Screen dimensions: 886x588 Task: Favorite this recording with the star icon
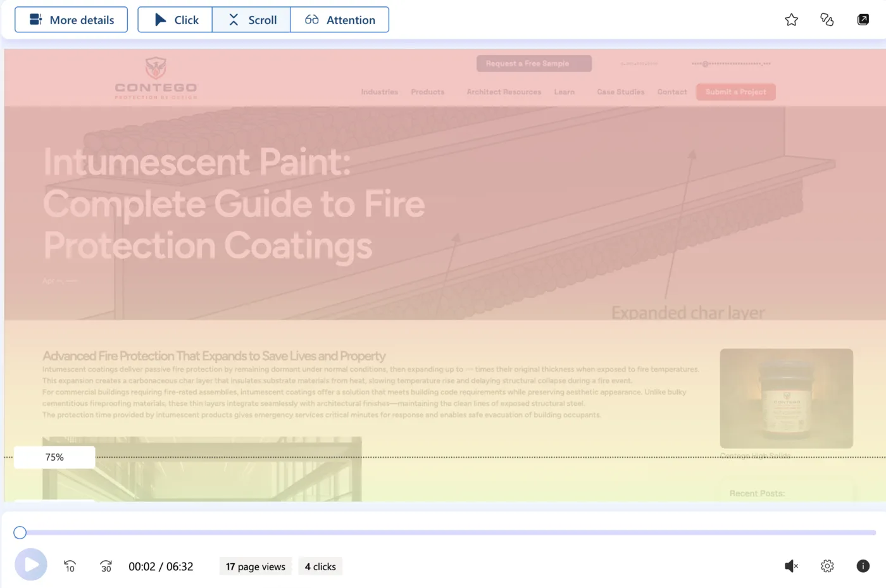(x=791, y=20)
